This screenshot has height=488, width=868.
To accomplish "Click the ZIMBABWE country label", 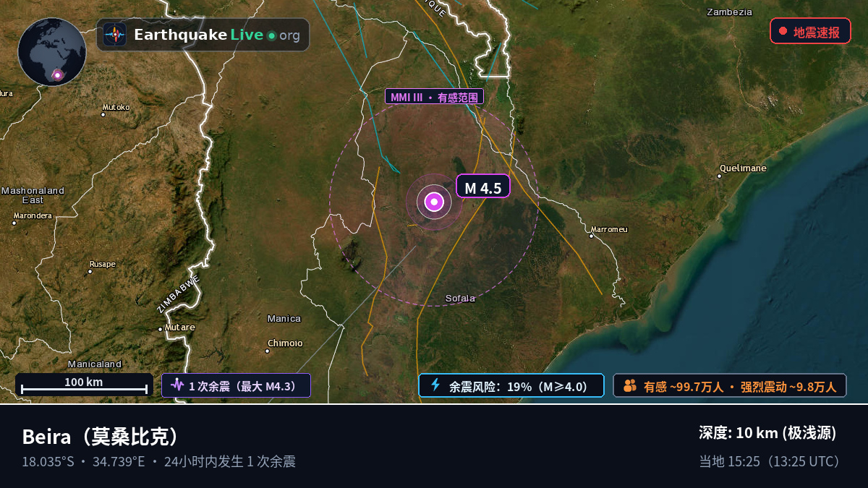I will 178,294.
